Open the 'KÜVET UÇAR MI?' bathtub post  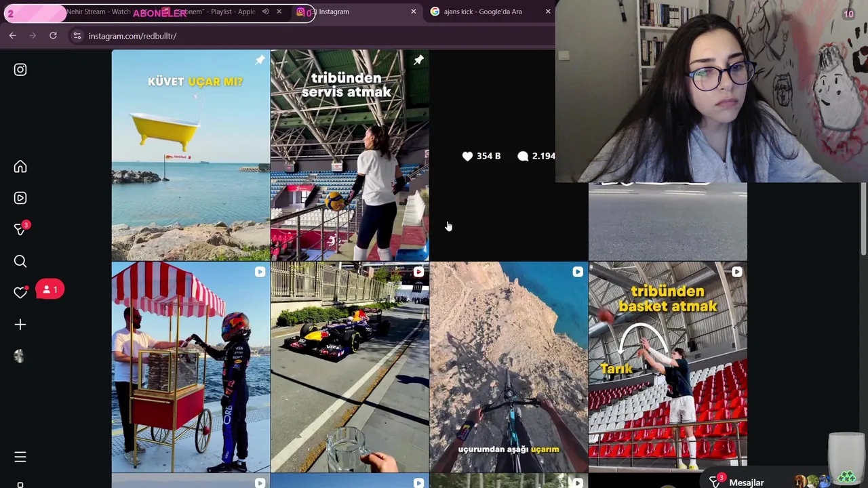[x=191, y=155]
